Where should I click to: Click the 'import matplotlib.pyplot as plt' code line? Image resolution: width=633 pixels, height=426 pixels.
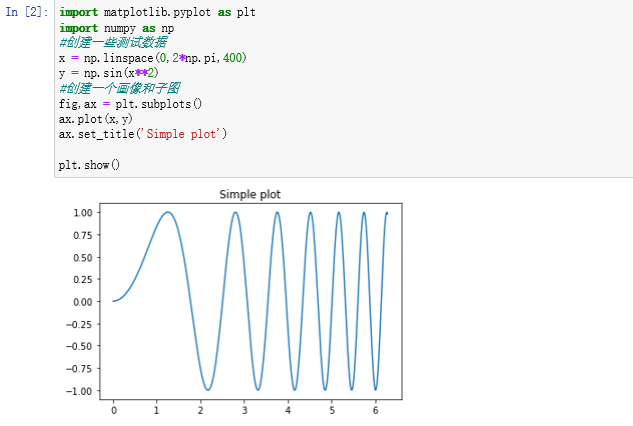[157, 12]
